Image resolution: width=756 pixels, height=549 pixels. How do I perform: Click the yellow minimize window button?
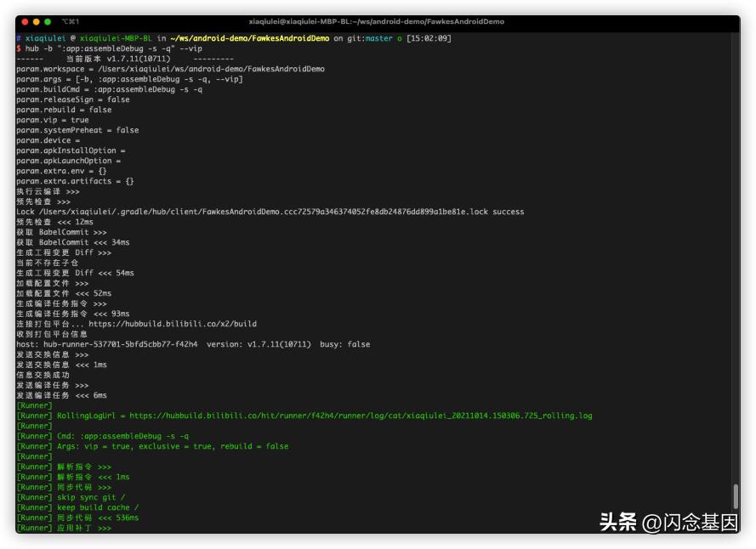pos(37,22)
